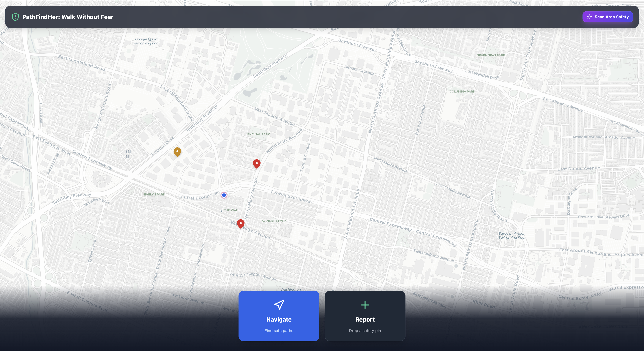Click the green shield logo icon
Screen dimensions: 644x351
tap(15, 17)
